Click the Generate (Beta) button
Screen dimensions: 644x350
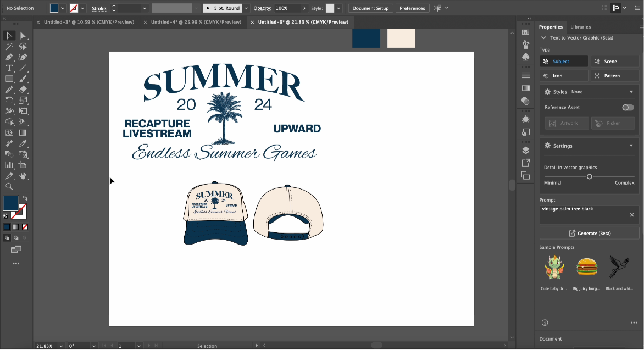(x=589, y=232)
